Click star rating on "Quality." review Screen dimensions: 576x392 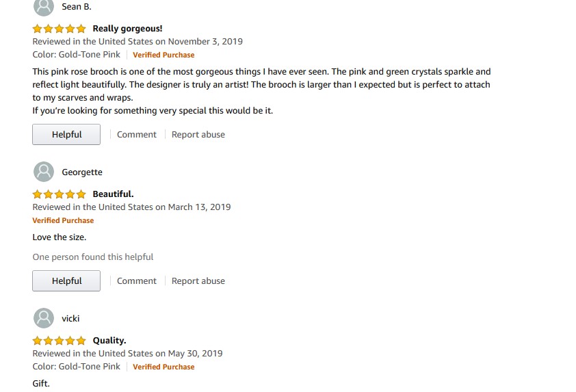60,341
